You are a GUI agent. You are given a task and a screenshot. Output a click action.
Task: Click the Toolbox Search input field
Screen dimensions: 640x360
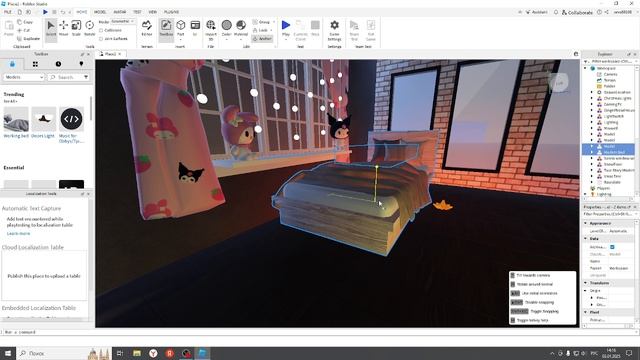pos(65,77)
